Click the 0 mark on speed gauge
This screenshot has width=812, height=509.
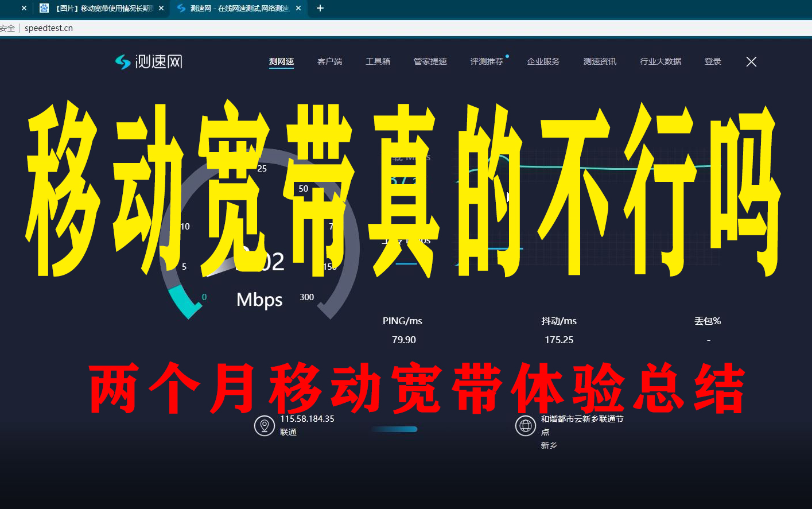[x=204, y=297]
